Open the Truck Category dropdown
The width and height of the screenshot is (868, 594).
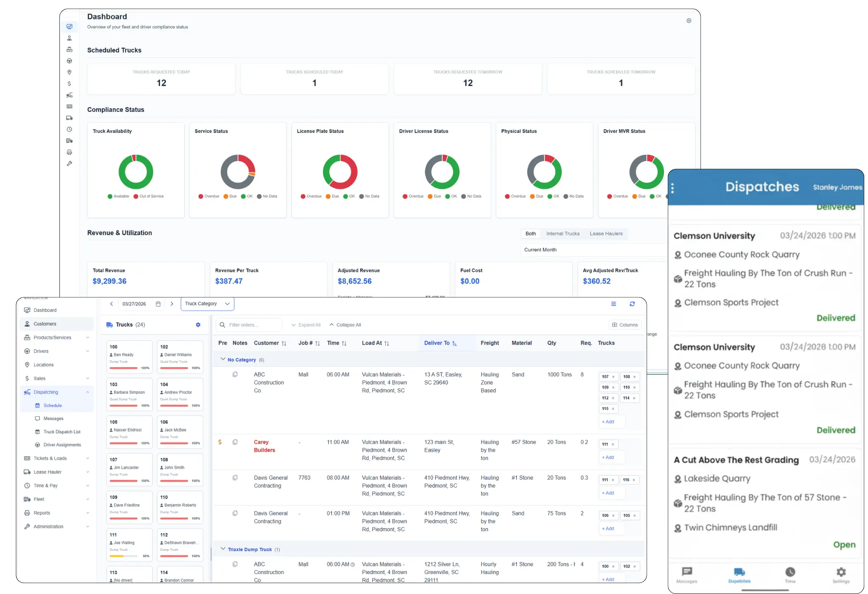(x=207, y=304)
